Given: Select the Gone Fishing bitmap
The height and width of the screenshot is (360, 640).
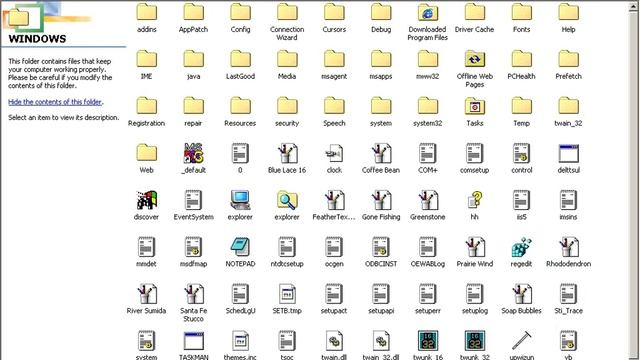Looking at the screenshot, I should (381, 200).
